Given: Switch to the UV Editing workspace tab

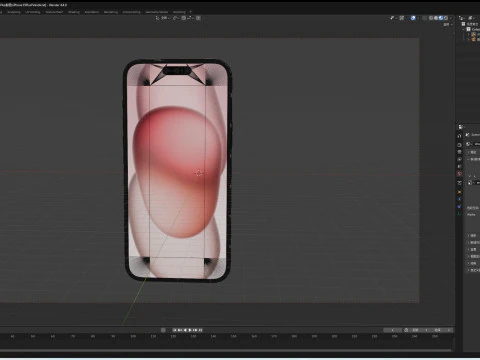Looking at the screenshot, I should pos(33,12).
